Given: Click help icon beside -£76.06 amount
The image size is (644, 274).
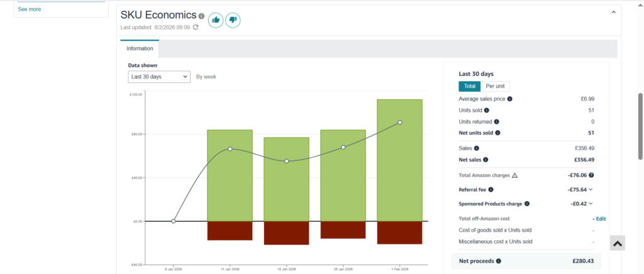Looking at the screenshot, I should (x=591, y=175).
